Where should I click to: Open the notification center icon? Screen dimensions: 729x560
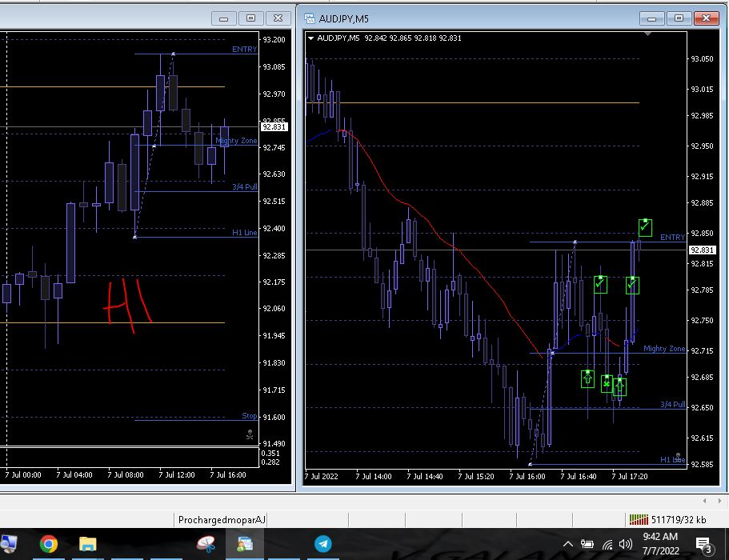705,545
